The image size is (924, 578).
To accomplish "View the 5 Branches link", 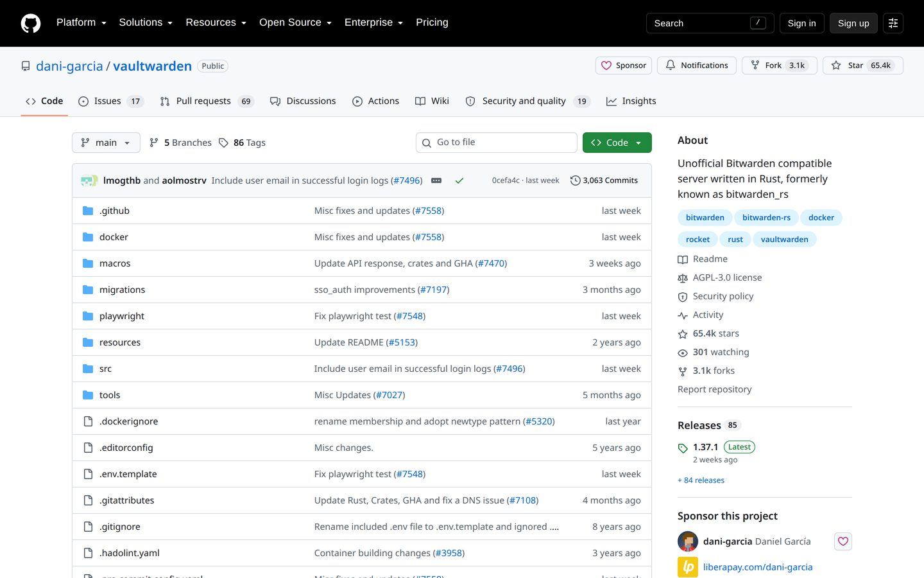I will 180,143.
